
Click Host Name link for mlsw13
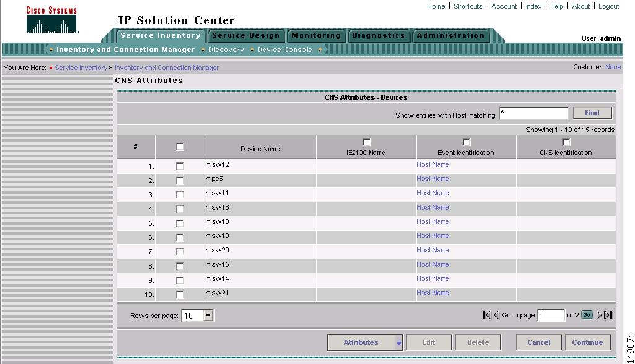pyautogui.click(x=433, y=221)
